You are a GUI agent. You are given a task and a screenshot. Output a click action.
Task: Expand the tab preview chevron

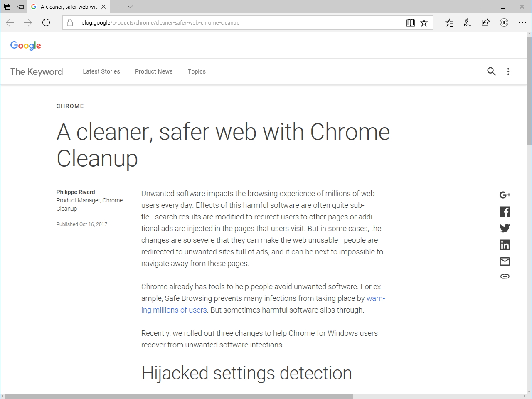click(130, 7)
